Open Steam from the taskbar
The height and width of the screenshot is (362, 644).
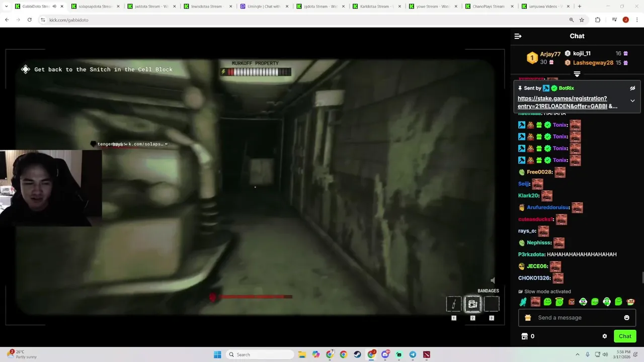[x=357, y=354]
